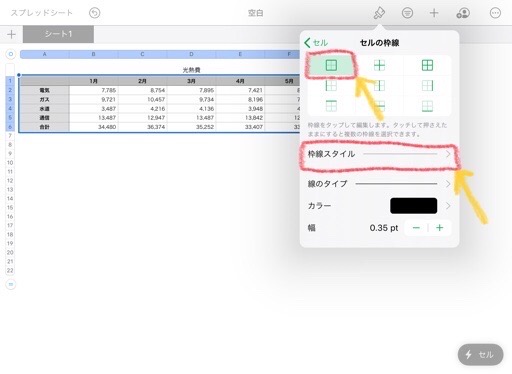This screenshot has height=374, width=512.
Task: Select the cell with value 9,721
Action: point(94,99)
